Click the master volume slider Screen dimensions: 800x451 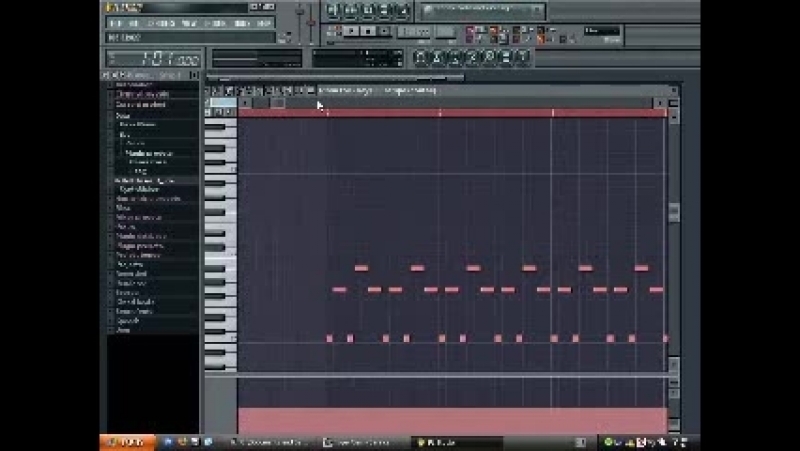[300, 14]
